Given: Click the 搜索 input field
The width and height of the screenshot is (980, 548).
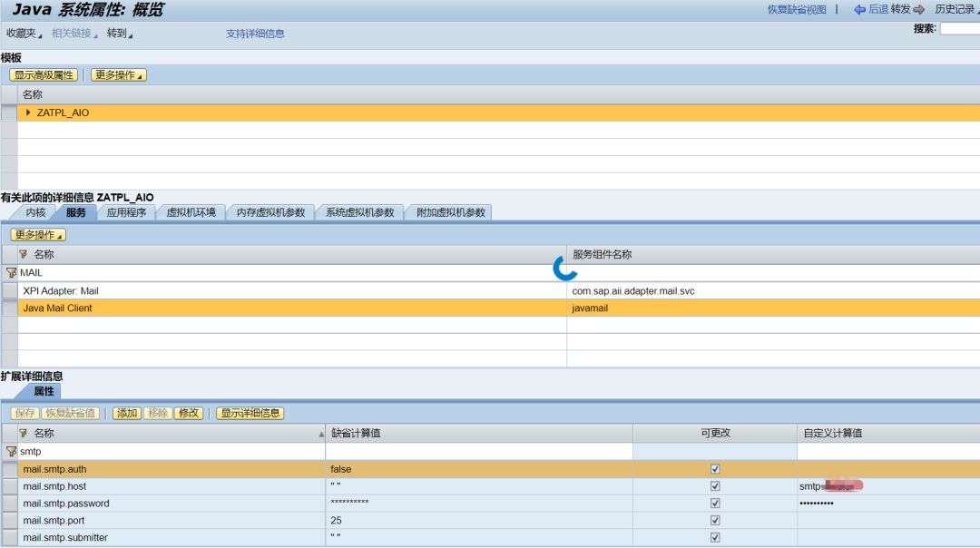Looking at the screenshot, I should (960, 28).
